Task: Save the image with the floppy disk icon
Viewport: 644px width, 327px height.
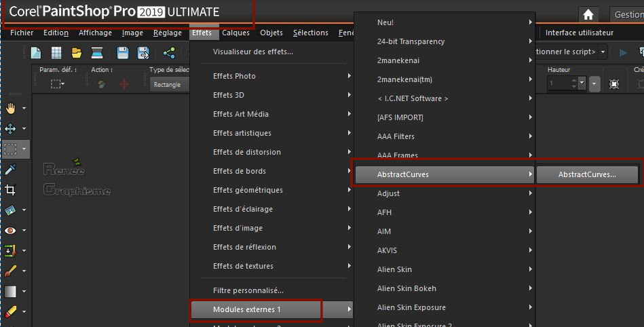Action: click(122, 53)
